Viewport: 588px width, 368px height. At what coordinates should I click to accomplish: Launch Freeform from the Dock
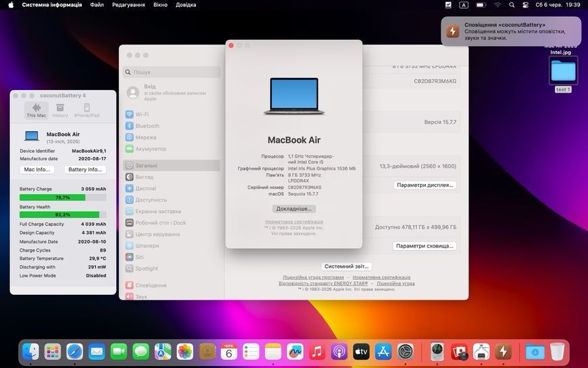(295, 352)
